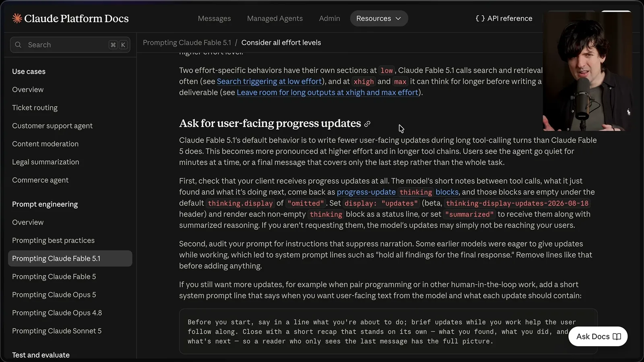The width and height of the screenshot is (644, 362).
Task: Open Content moderation page
Action: tap(45, 144)
